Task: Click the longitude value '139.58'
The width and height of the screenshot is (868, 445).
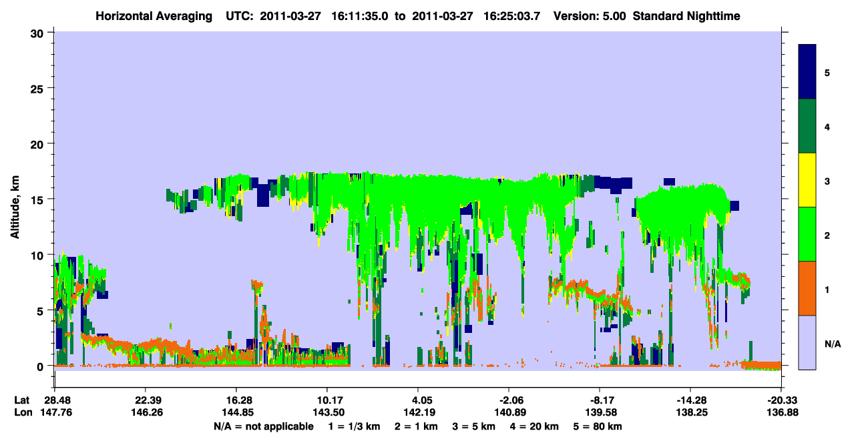Action: coord(600,412)
